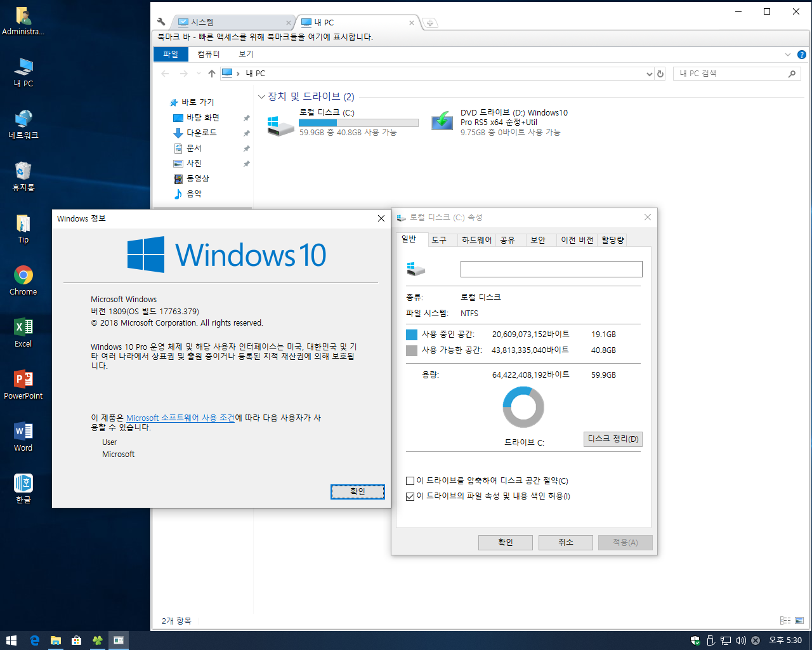Select the 로컬 디스크 (C:) drive icon

point(280,124)
